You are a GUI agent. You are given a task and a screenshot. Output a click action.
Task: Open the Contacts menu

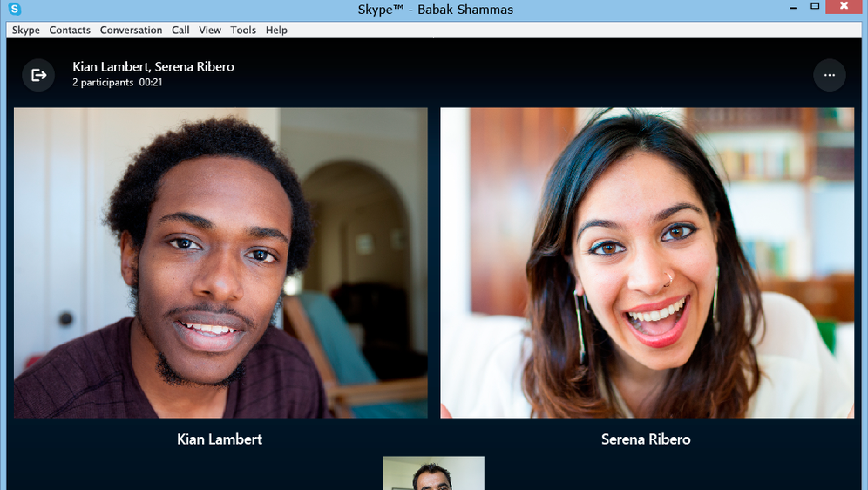[x=70, y=30]
